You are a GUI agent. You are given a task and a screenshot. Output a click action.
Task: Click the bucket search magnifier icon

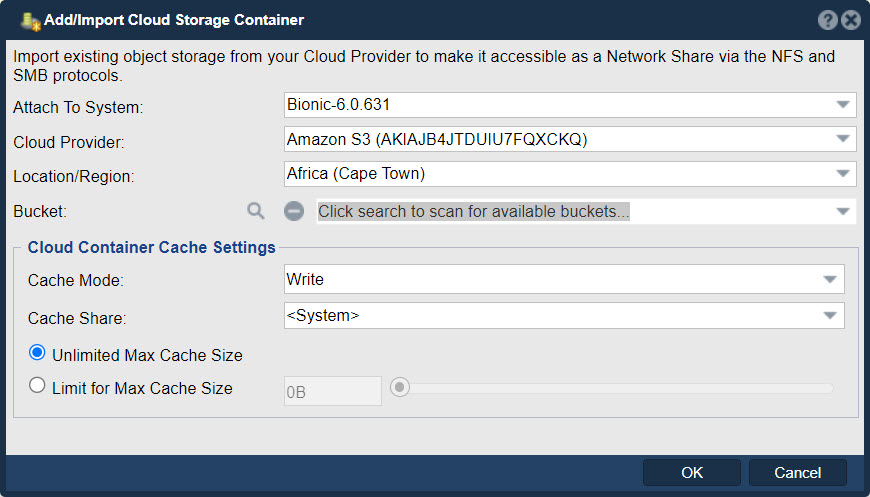256,211
